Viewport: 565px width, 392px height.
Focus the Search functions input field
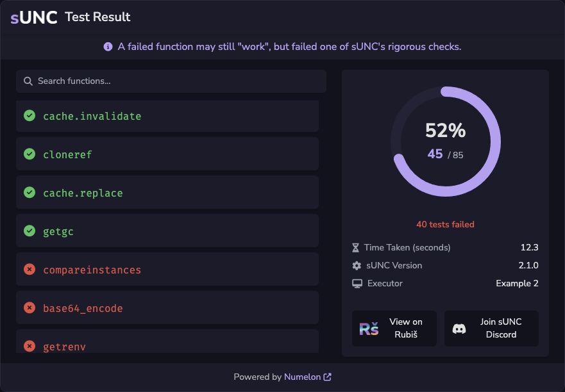[171, 81]
